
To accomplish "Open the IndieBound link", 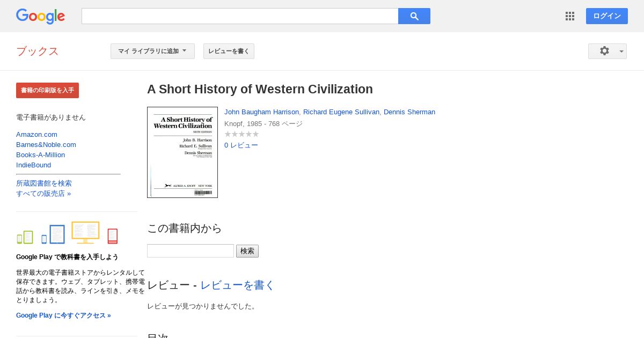I will [33, 165].
